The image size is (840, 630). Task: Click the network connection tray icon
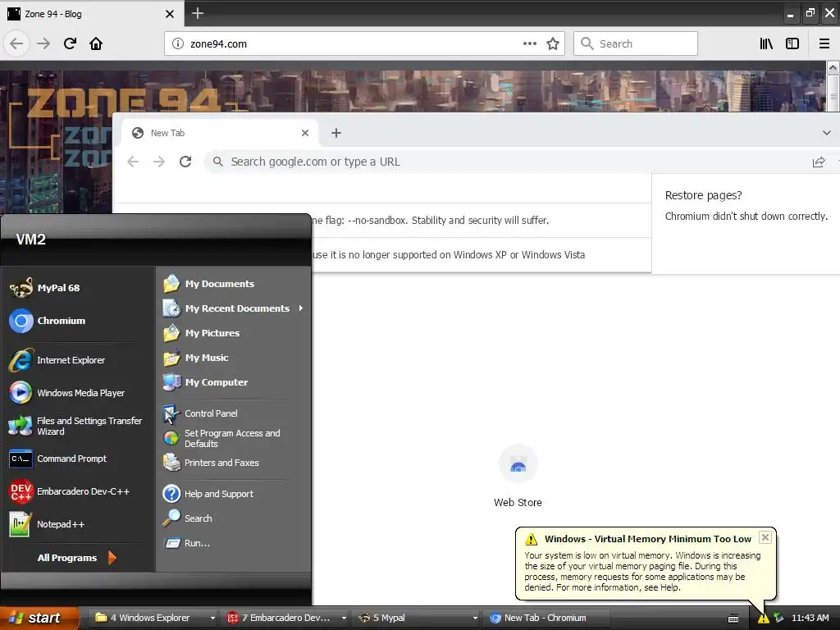click(778, 619)
